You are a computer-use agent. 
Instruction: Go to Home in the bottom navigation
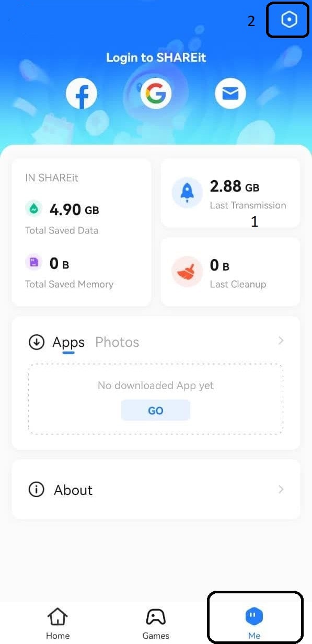click(57, 624)
